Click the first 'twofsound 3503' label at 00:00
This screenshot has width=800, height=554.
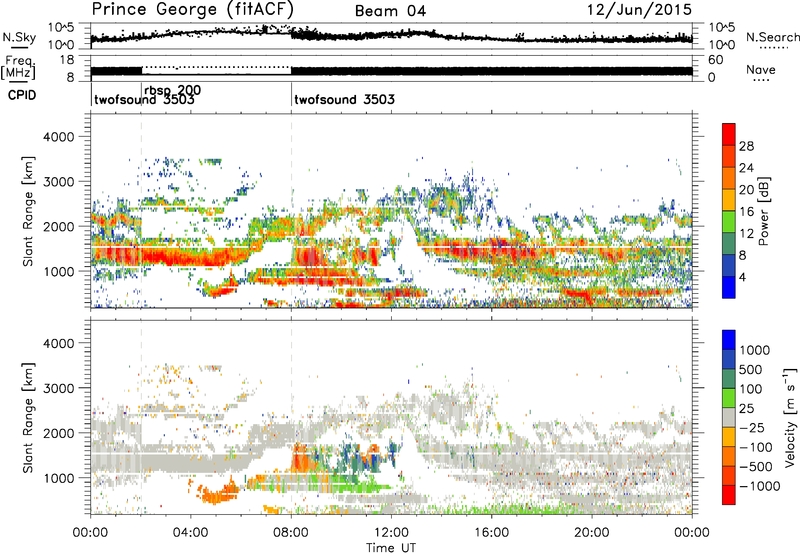point(144,99)
